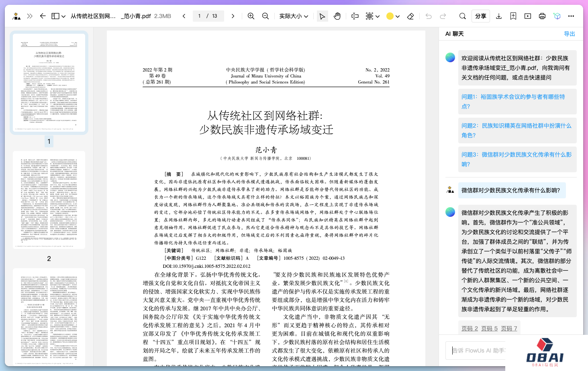This screenshot has width=588, height=371.
Task: Open the area selection tool dropdown
Action: pos(378,16)
